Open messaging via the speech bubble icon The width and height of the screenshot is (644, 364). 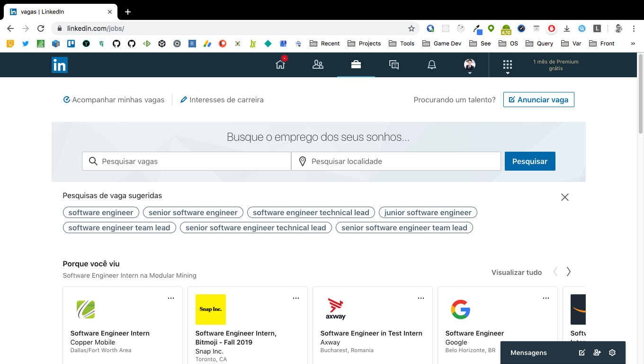[394, 64]
